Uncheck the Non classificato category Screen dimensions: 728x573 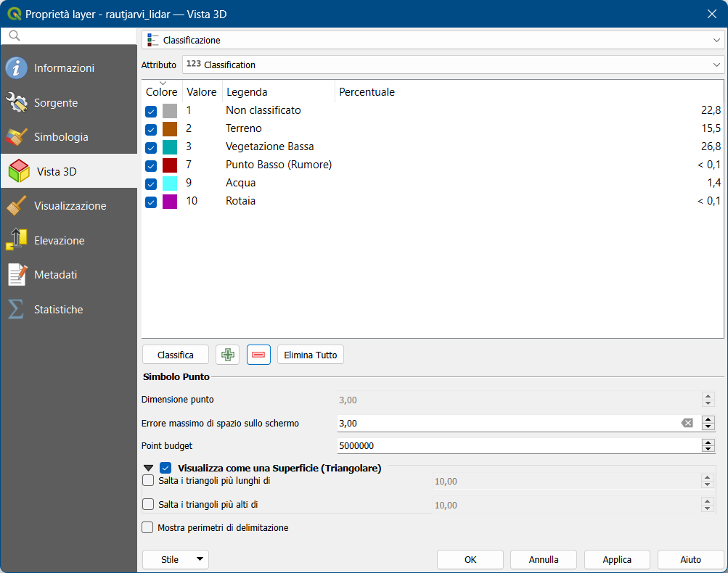click(151, 112)
